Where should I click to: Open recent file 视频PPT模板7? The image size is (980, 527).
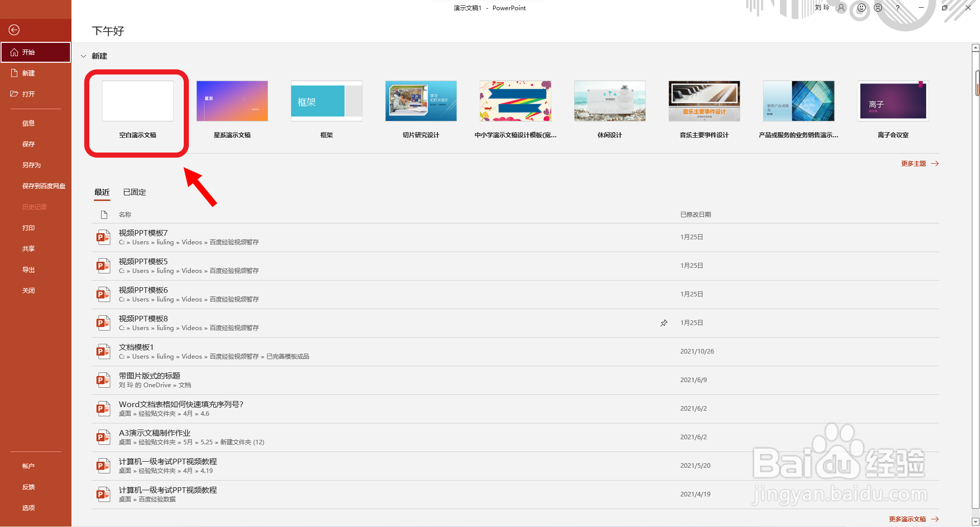[x=516, y=237]
